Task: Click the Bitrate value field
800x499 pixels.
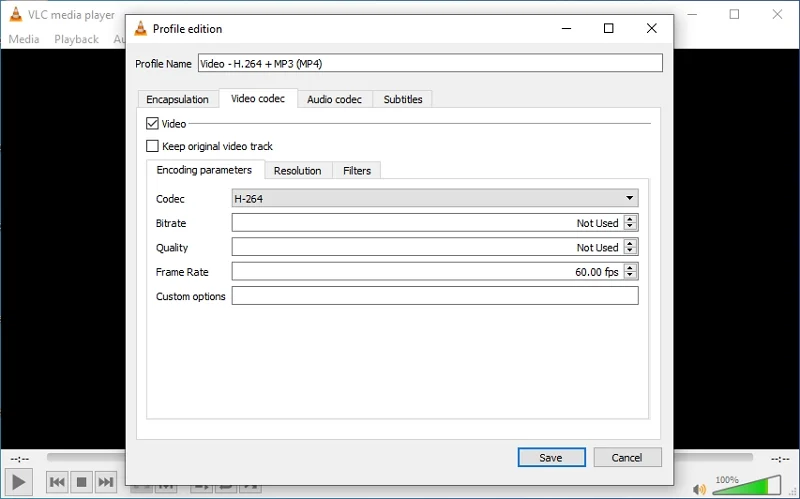Action: click(428, 222)
